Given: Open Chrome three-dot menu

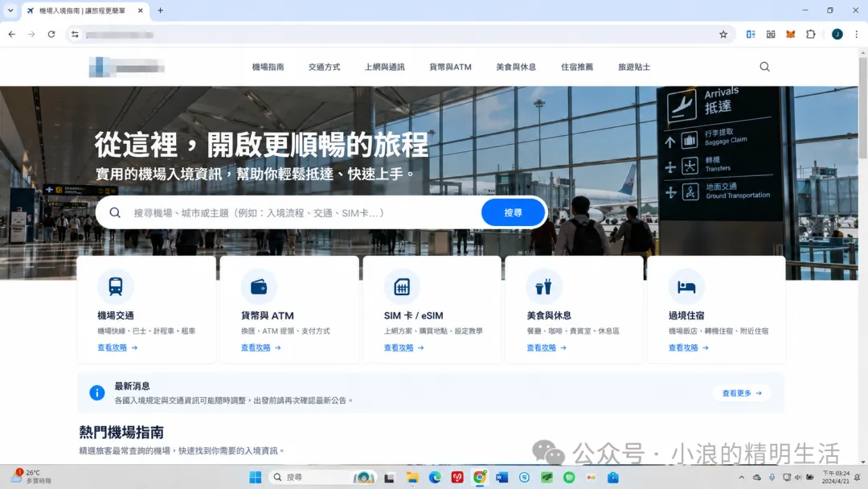Looking at the screenshot, I should (x=857, y=35).
